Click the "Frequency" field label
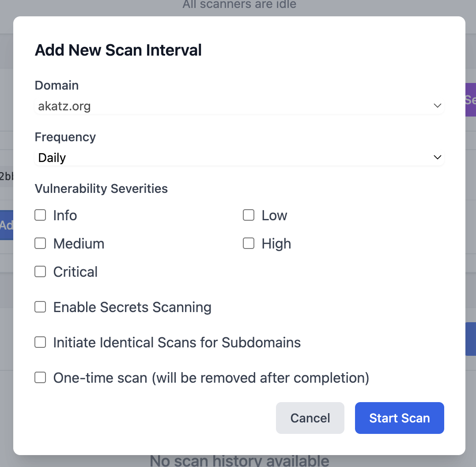 tap(65, 137)
